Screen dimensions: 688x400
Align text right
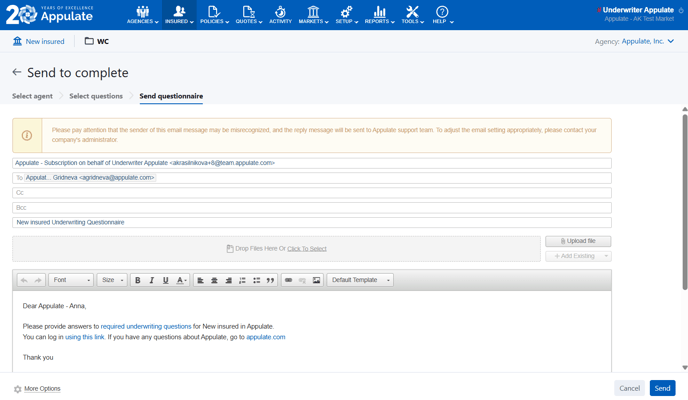tap(229, 280)
